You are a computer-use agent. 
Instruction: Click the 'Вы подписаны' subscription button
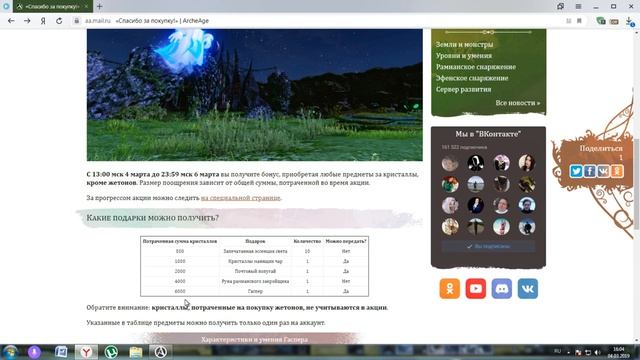pos(488,247)
